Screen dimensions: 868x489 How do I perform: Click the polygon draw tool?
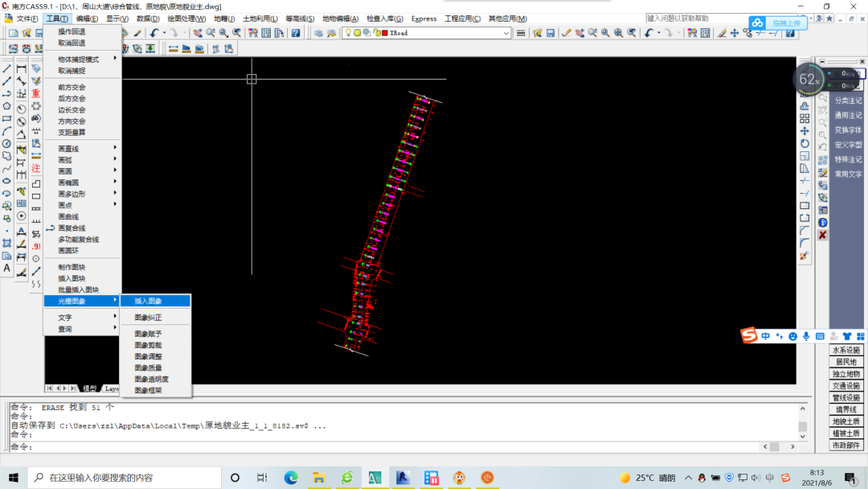coord(6,106)
